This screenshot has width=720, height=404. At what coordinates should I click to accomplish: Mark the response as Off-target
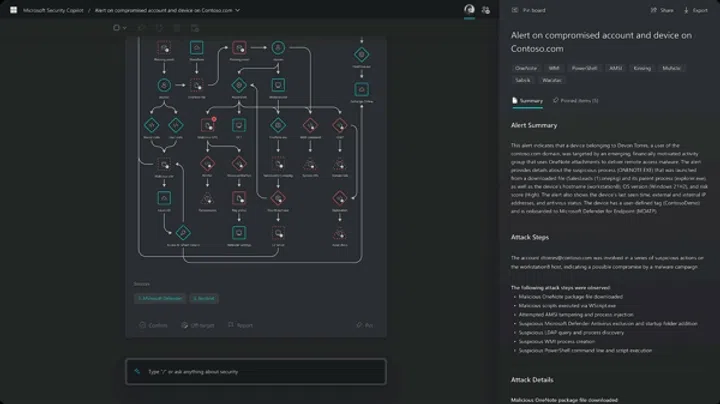[198, 325]
